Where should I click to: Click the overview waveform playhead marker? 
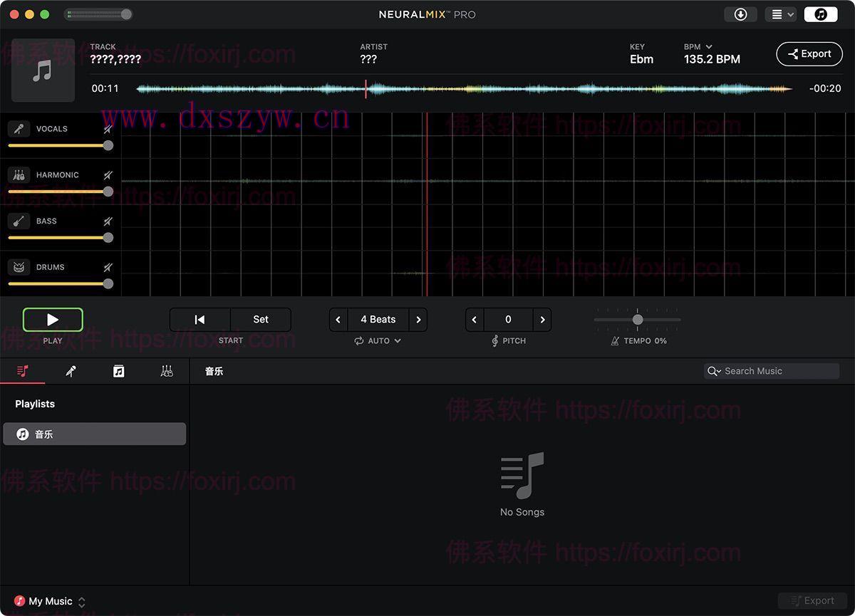366,88
